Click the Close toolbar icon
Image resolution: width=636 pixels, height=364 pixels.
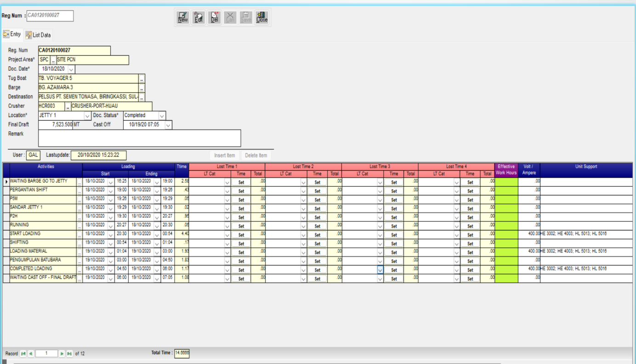click(262, 17)
